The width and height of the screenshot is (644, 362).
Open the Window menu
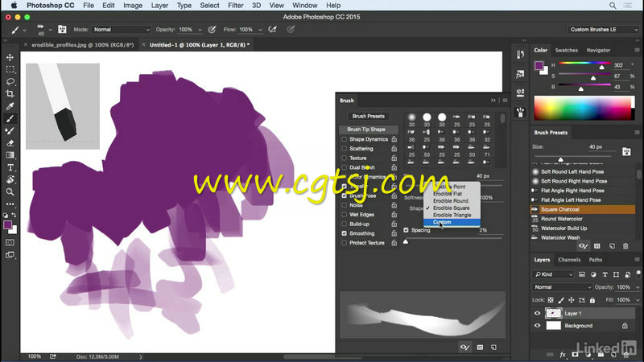tap(305, 6)
